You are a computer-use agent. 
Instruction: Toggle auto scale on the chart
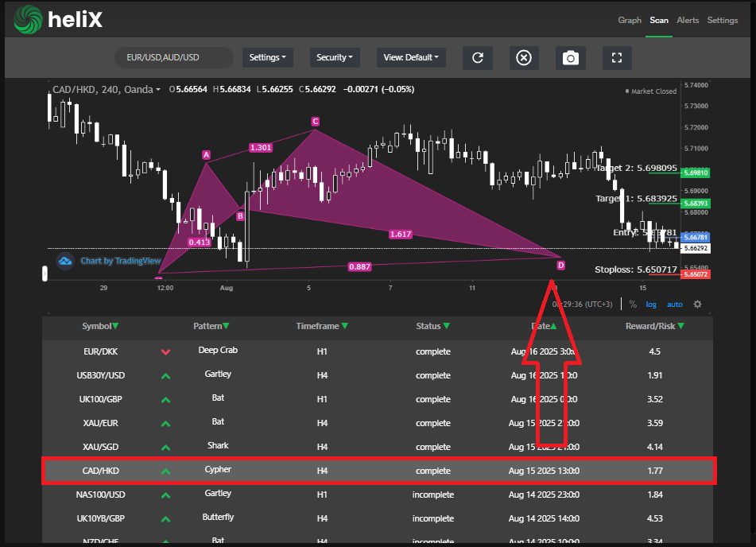click(x=674, y=304)
